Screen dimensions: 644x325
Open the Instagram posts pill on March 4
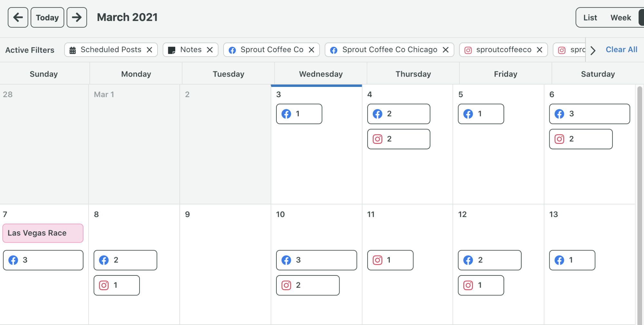click(398, 139)
